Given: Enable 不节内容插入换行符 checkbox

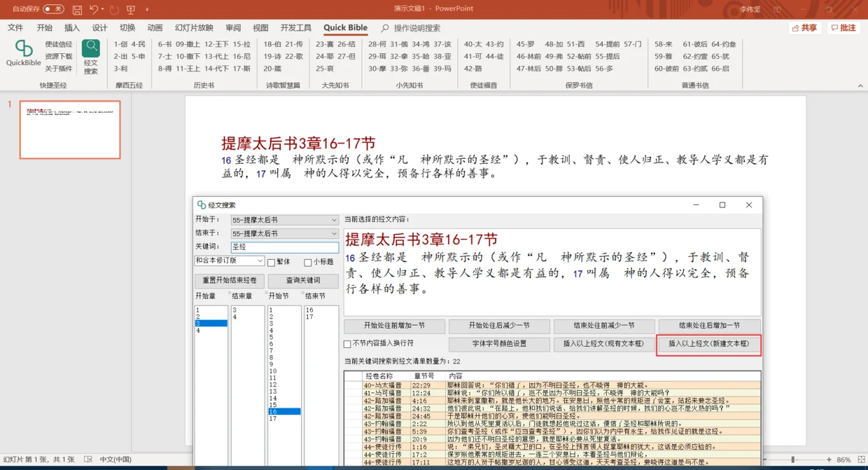Looking at the screenshot, I should click(x=347, y=344).
